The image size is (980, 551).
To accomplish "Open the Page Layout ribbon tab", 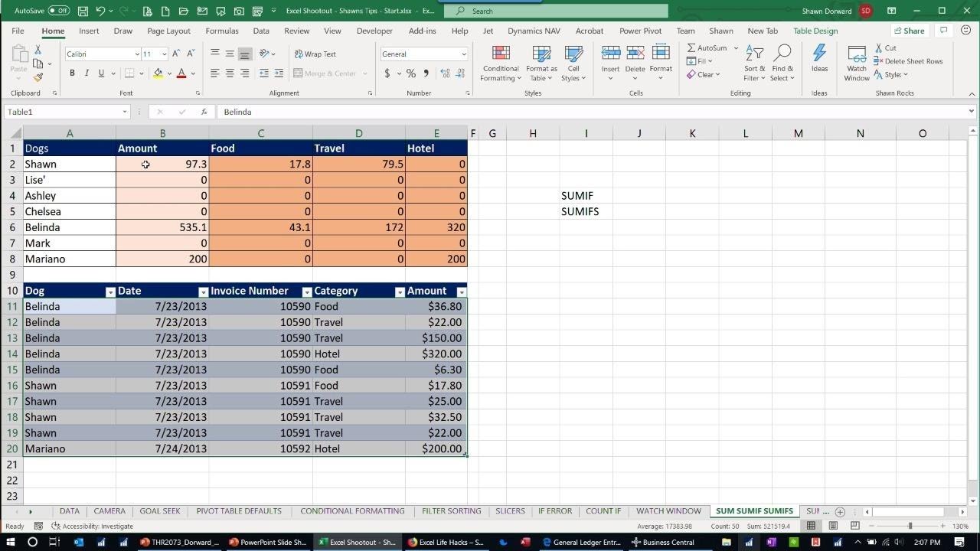I will (x=168, y=31).
